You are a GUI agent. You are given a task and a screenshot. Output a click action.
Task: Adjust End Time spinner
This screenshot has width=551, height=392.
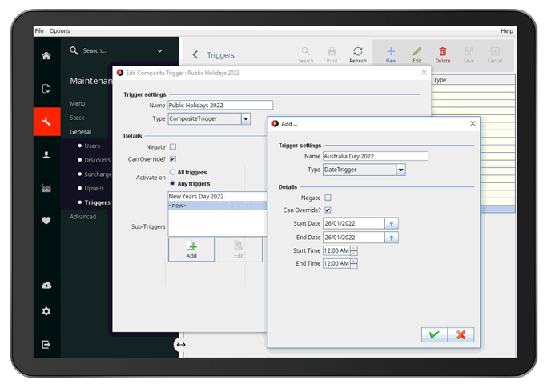coord(354,263)
